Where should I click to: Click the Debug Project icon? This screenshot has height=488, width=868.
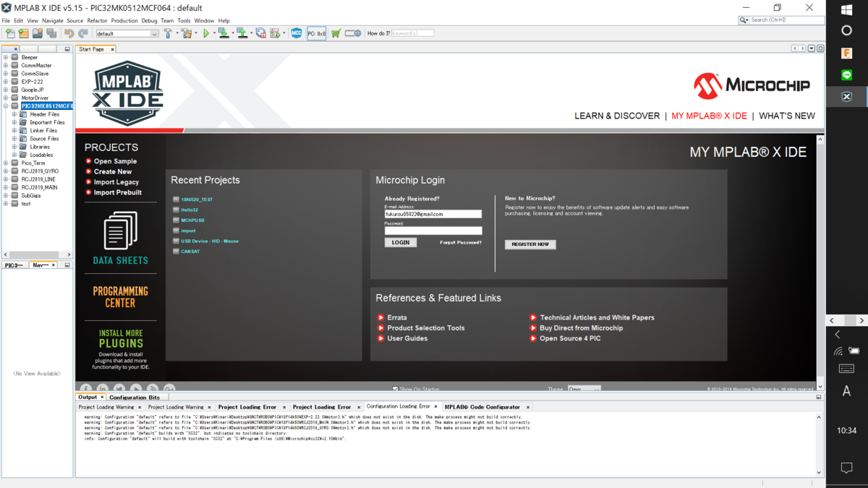click(274, 33)
